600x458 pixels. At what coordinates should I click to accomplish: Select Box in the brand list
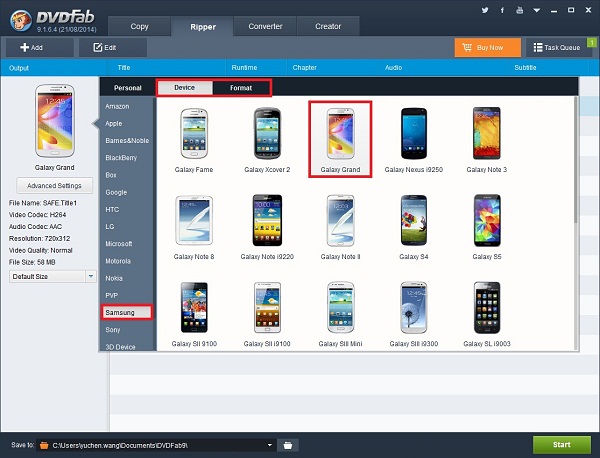pyautogui.click(x=111, y=175)
